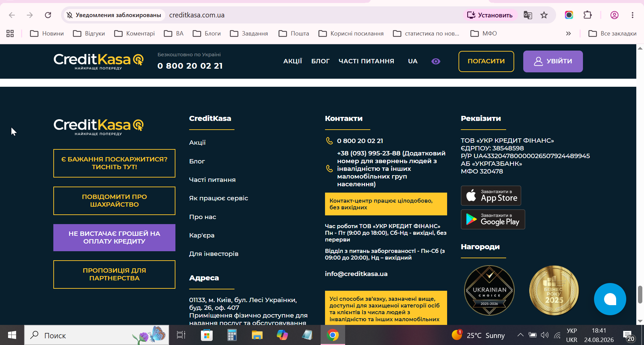Open File Explorer from the taskbar
644x345 pixels.
[x=257, y=335]
